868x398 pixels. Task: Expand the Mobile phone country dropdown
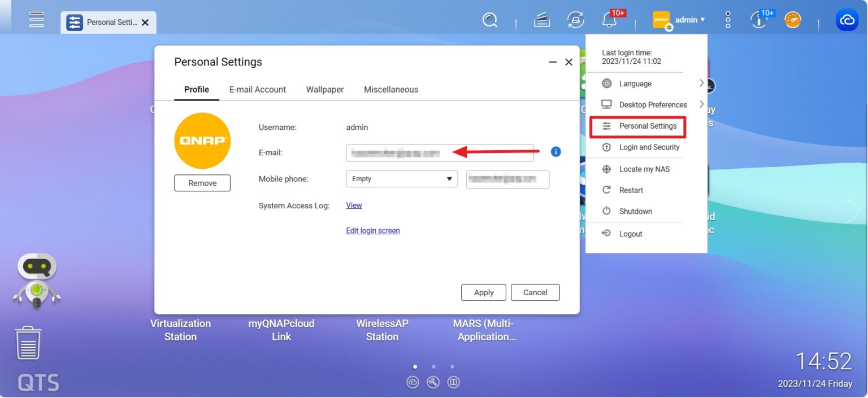point(402,179)
